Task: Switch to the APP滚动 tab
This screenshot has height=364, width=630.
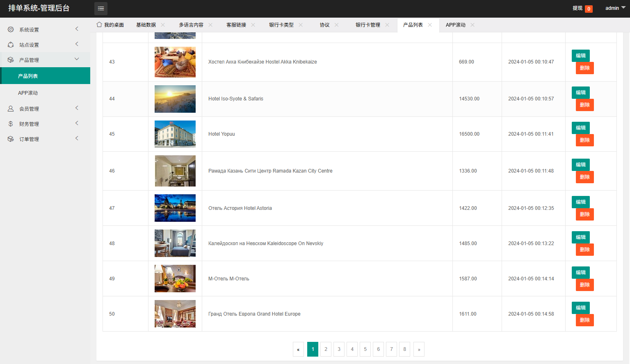Action: 455,25
